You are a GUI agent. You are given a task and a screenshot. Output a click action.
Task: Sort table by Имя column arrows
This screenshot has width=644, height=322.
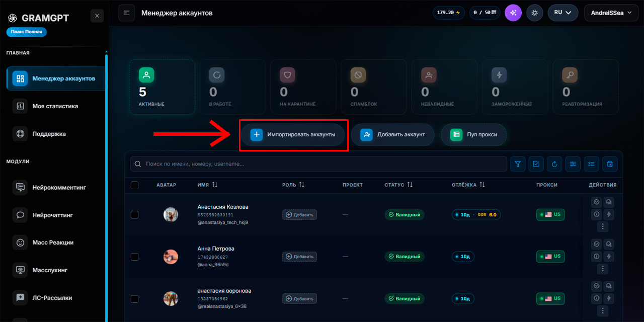[x=215, y=185]
